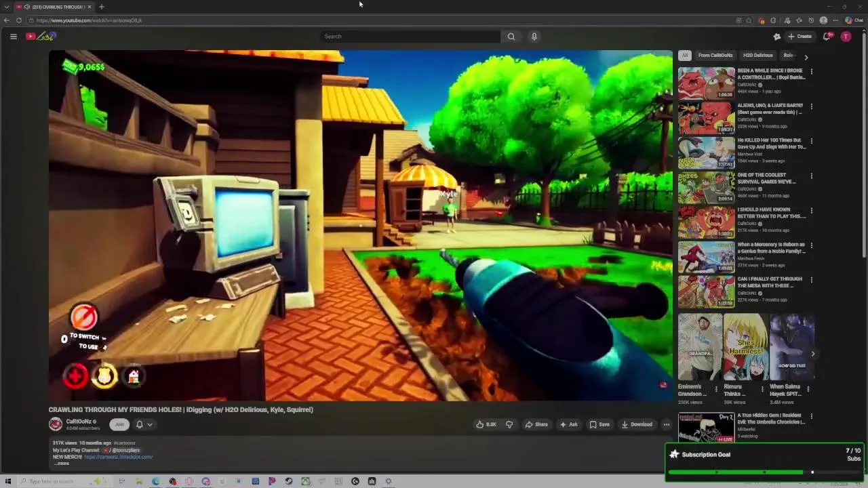The width and height of the screenshot is (868, 488).
Task: Open CAN I FINALLY GET THROUGH THE MESA video
Action: pyautogui.click(x=706, y=291)
